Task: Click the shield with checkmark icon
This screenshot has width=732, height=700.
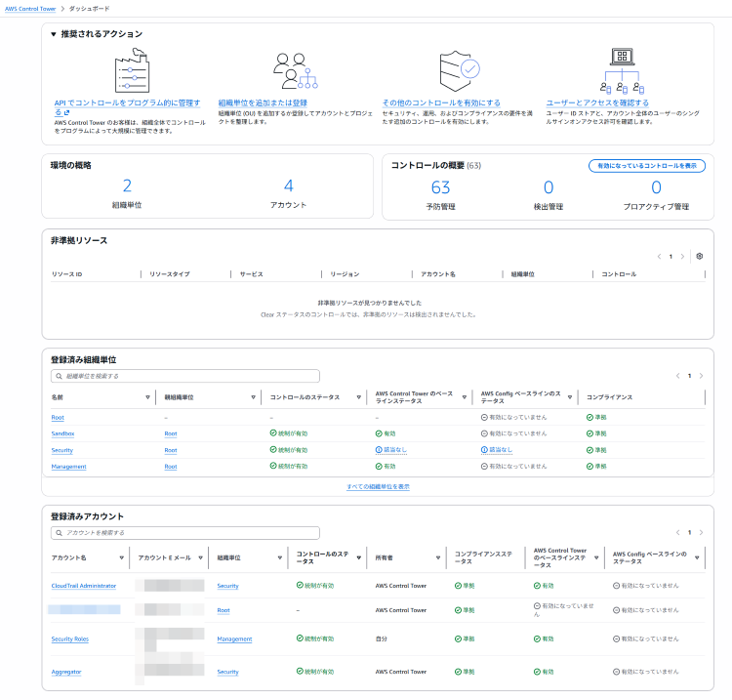Action: coord(460,71)
